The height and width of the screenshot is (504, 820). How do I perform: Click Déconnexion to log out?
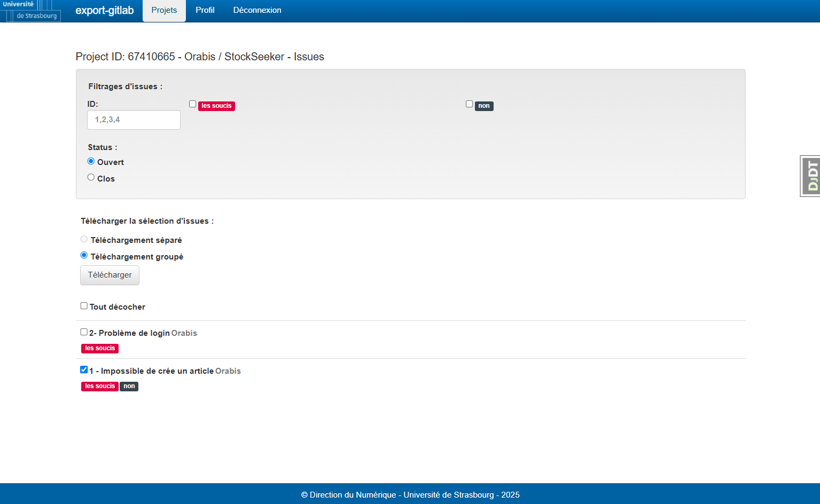[x=257, y=10]
